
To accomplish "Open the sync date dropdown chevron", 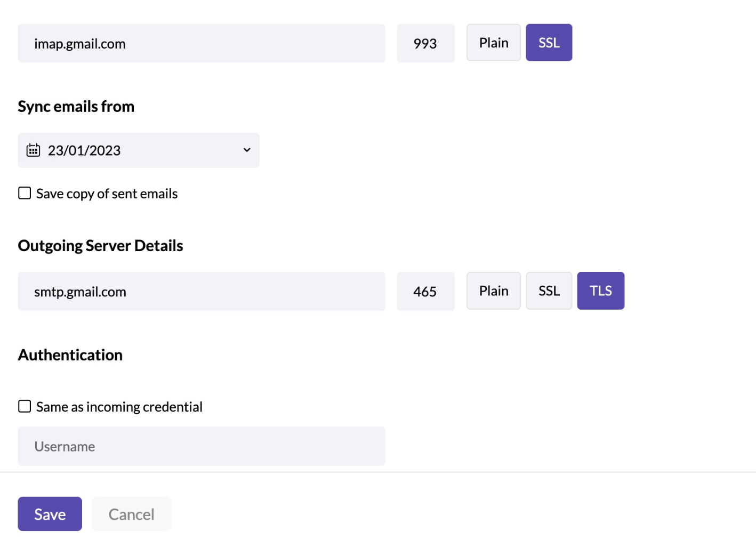I will pos(246,150).
